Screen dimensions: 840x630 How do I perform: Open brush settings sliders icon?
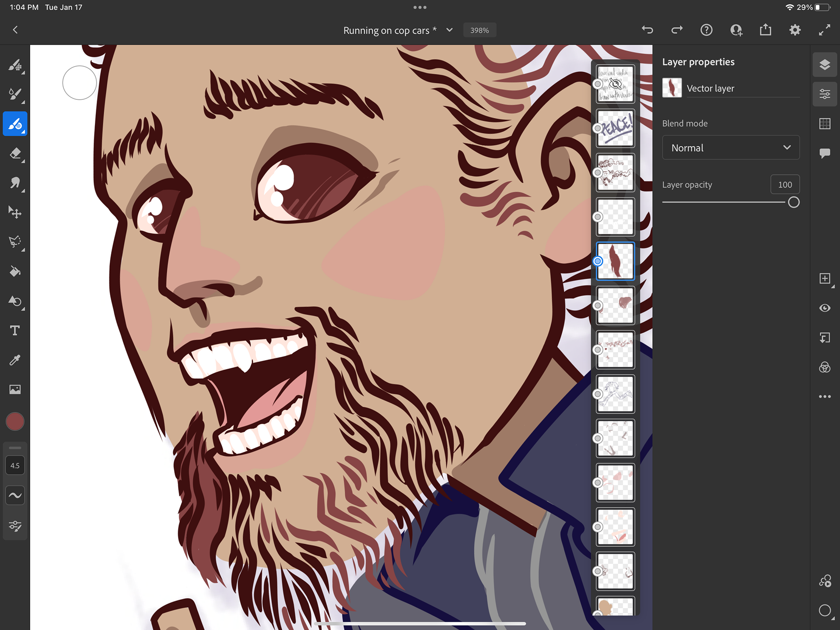[x=15, y=525]
